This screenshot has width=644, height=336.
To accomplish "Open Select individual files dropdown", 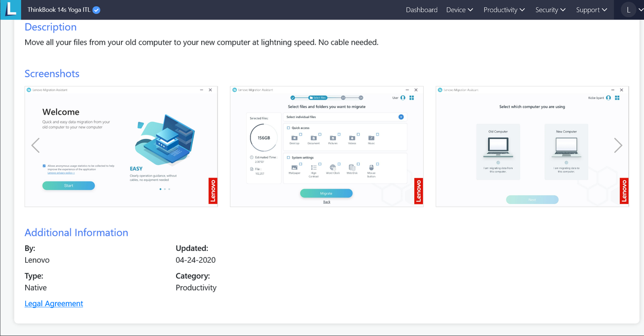I will [401, 117].
